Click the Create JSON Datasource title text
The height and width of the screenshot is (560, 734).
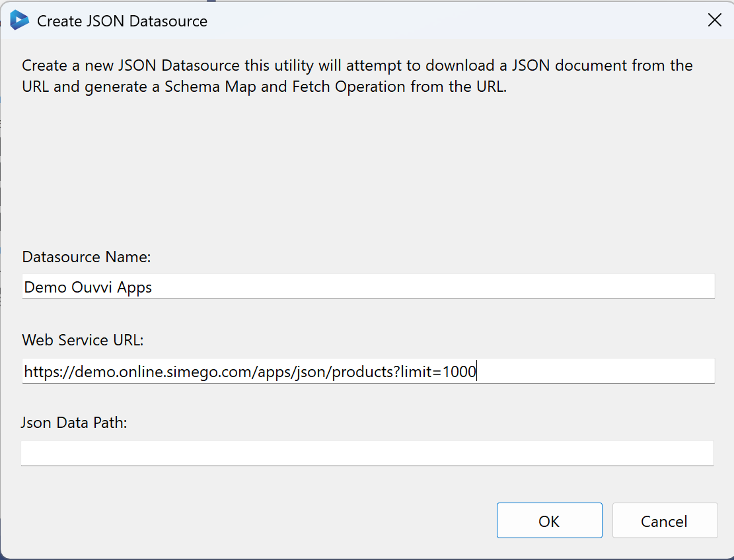(x=122, y=20)
